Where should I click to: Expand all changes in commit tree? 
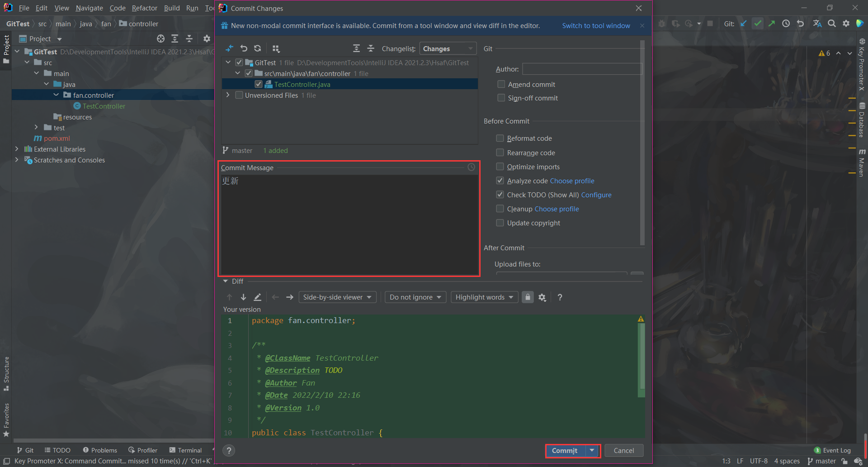point(357,48)
